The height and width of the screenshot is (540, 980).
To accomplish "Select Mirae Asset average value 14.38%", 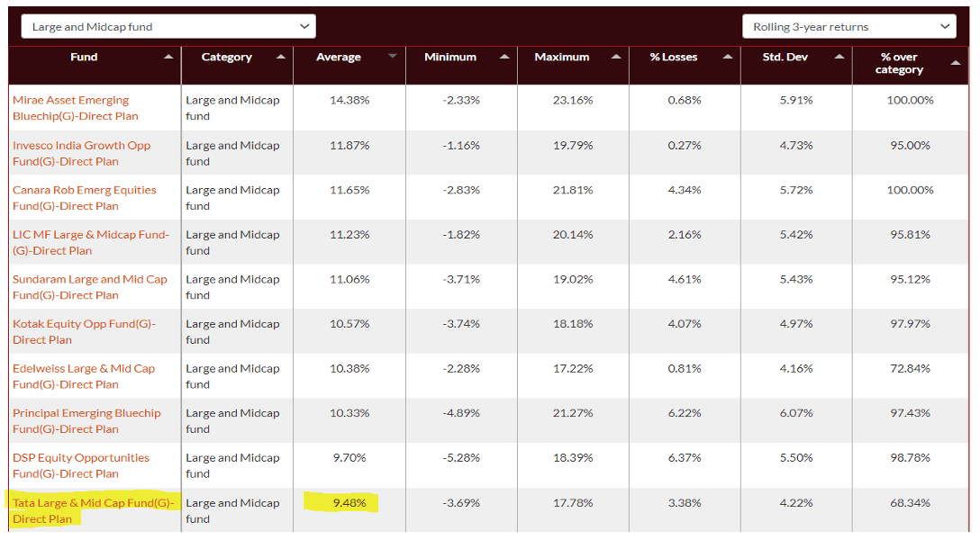I will click(349, 100).
